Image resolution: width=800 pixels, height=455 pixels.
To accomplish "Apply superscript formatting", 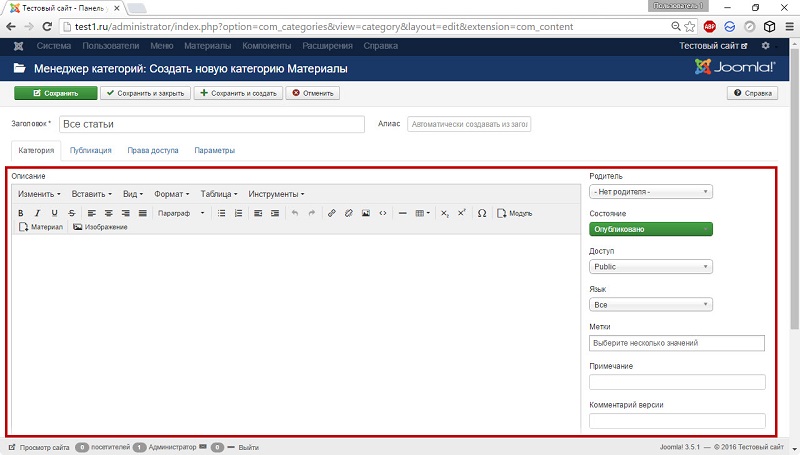I will (x=462, y=213).
